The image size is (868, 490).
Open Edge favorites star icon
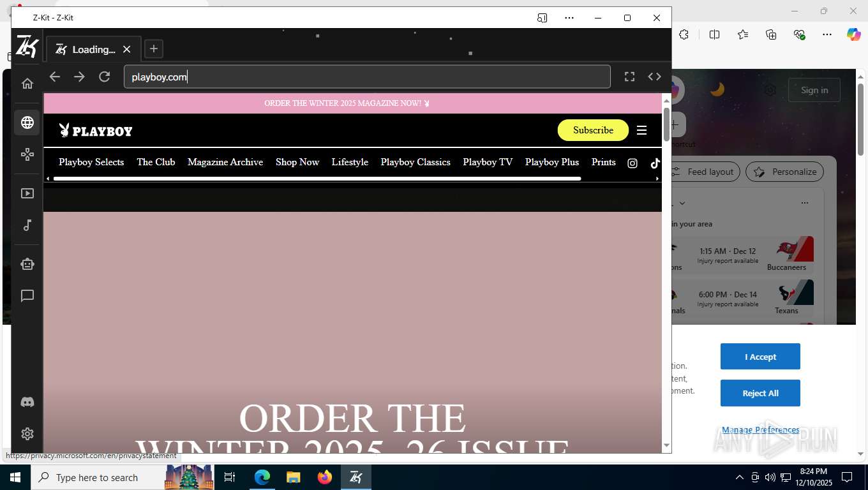click(x=743, y=34)
